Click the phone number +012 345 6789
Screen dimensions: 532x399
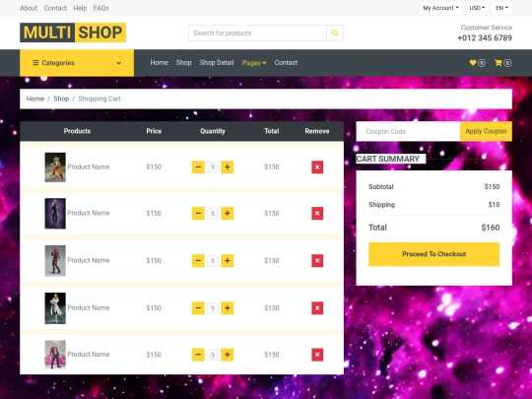point(485,38)
